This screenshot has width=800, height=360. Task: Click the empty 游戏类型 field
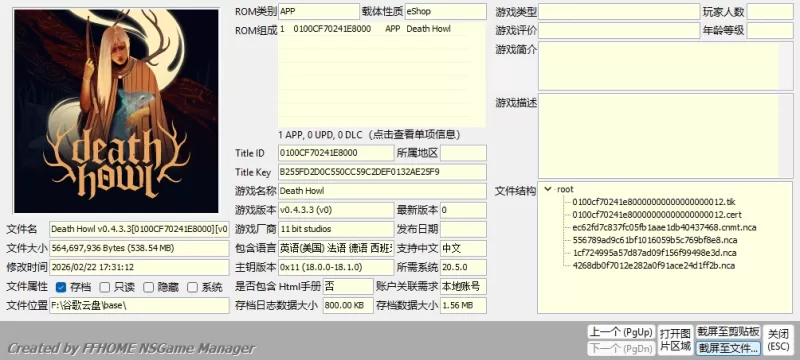pos(619,11)
